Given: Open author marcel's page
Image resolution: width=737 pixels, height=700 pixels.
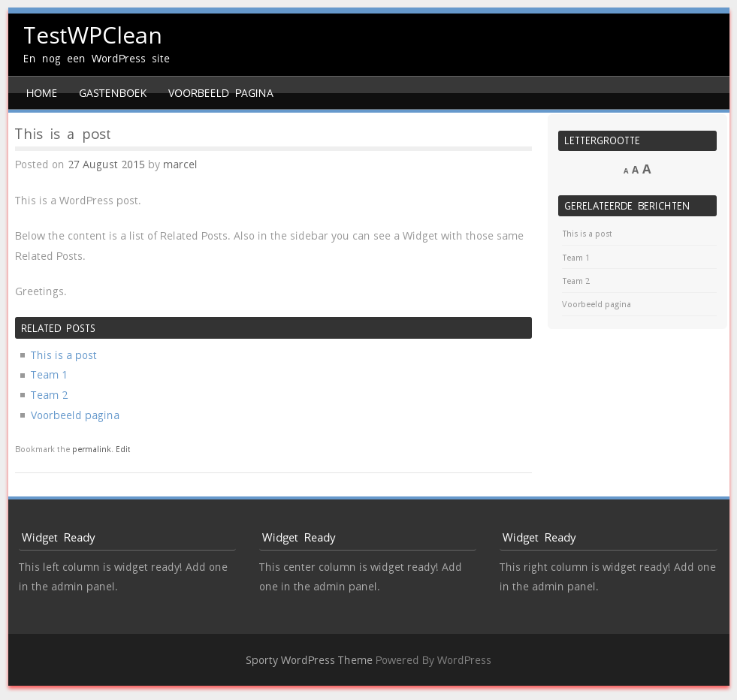Looking at the screenshot, I should 180,164.
